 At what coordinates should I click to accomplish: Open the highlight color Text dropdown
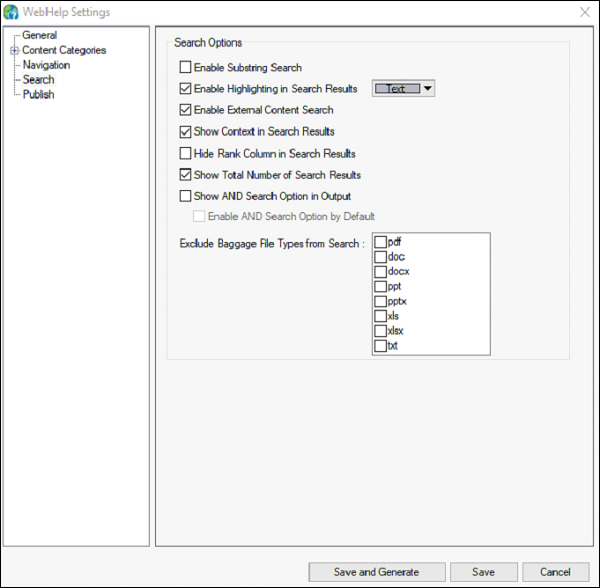click(428, 89)
